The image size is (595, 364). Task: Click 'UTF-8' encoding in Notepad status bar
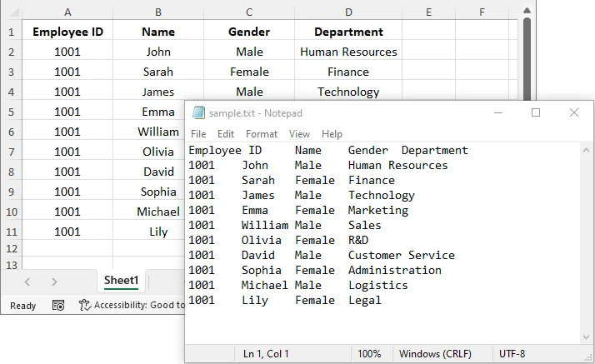tap(512, 354)
